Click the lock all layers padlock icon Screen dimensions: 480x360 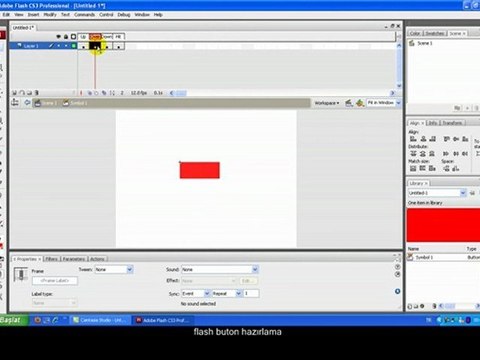click(x=66, y=37)
